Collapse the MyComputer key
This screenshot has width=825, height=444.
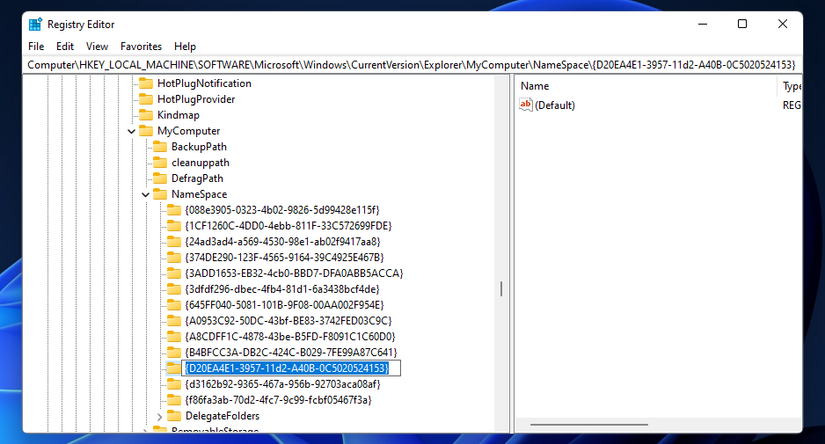pos(132,131)
